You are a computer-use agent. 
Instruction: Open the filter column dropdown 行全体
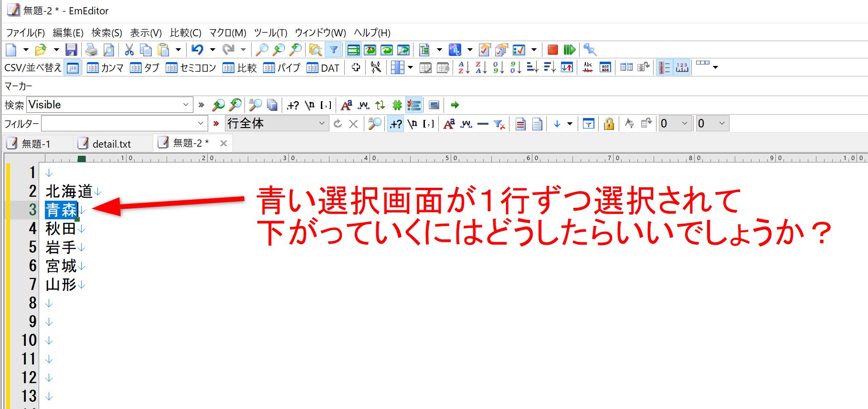276,123
